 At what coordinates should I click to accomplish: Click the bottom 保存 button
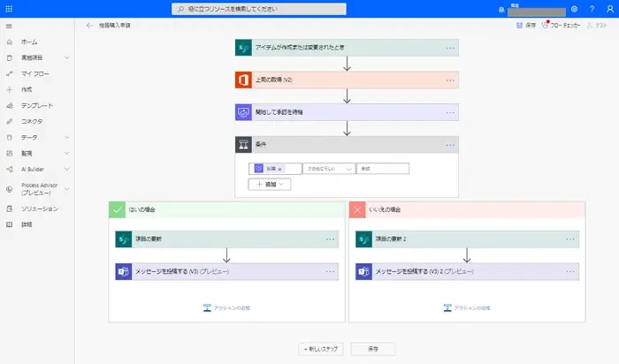click(373, 349)
